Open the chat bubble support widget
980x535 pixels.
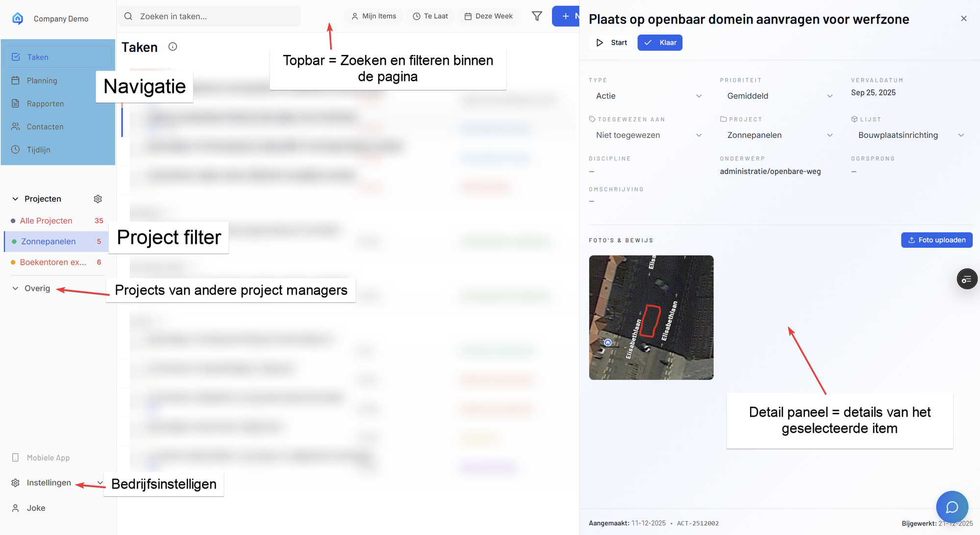(952, 507)
